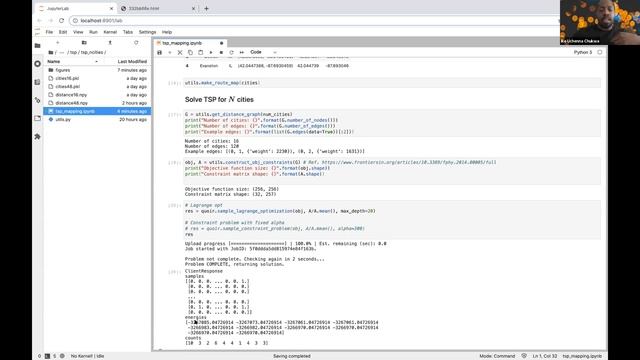Open the Open Tabs sidebar icon
Image resolution: width=640 pixels, height=360 pixels.
coord(38,118)
